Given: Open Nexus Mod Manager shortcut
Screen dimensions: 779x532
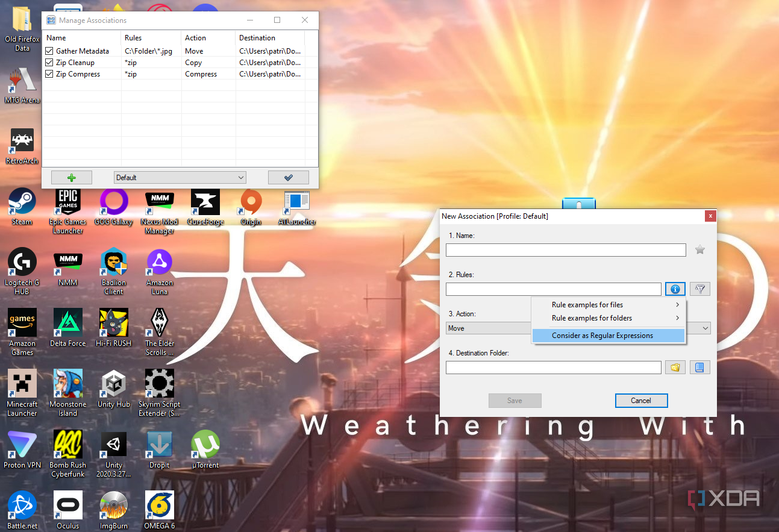Looking at the screenshot, I should (x=160, y=211).
